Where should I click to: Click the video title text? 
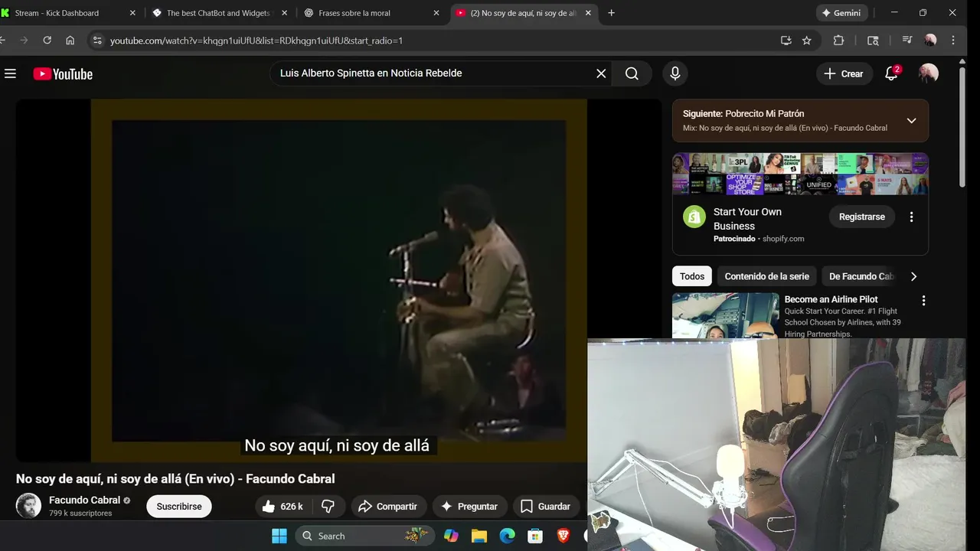tap(175, 479)
